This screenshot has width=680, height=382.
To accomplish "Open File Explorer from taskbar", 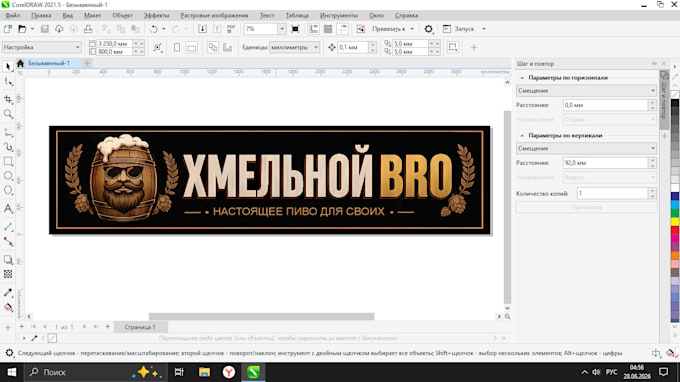I will click(204, 372).
